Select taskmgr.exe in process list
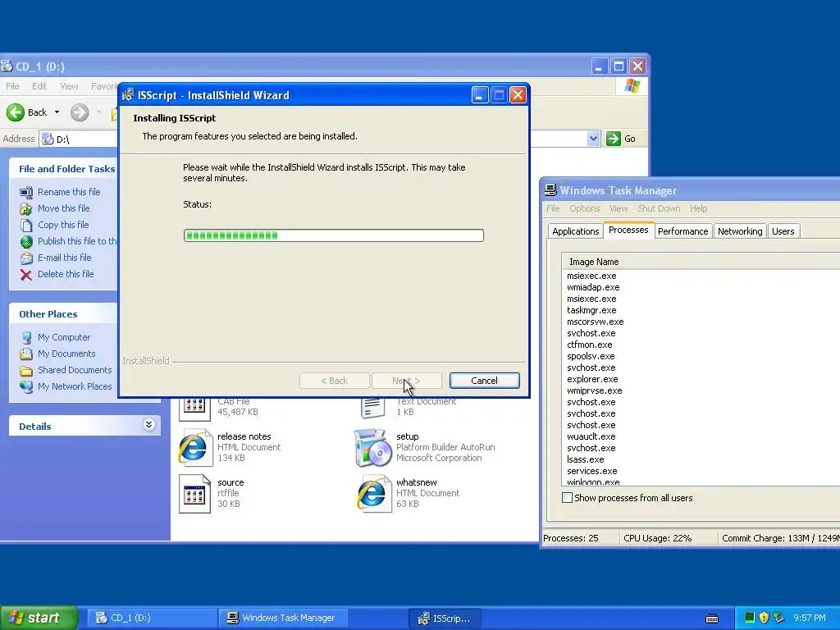The width and height of the screenshot is (840, 630). [591, 310]
